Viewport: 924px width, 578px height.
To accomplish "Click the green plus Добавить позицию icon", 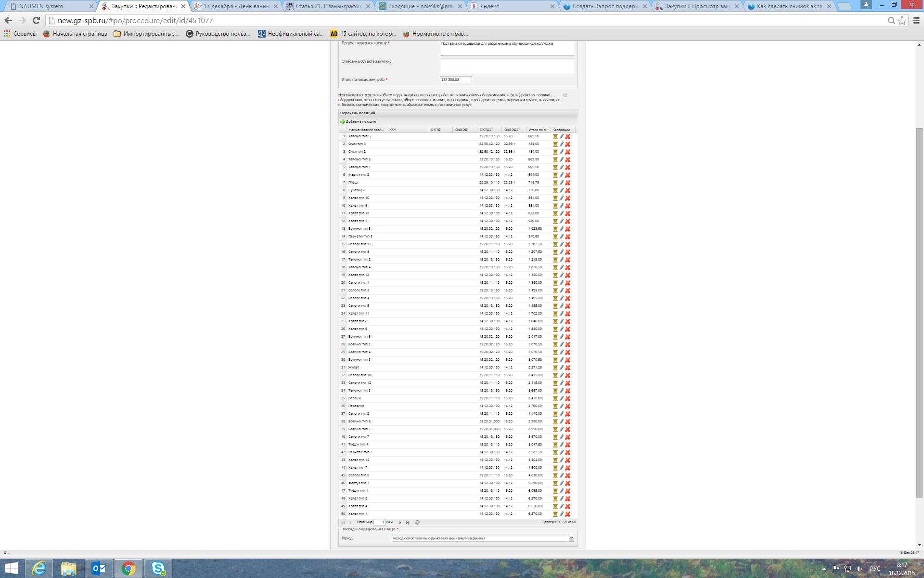I will click(343, 122).
